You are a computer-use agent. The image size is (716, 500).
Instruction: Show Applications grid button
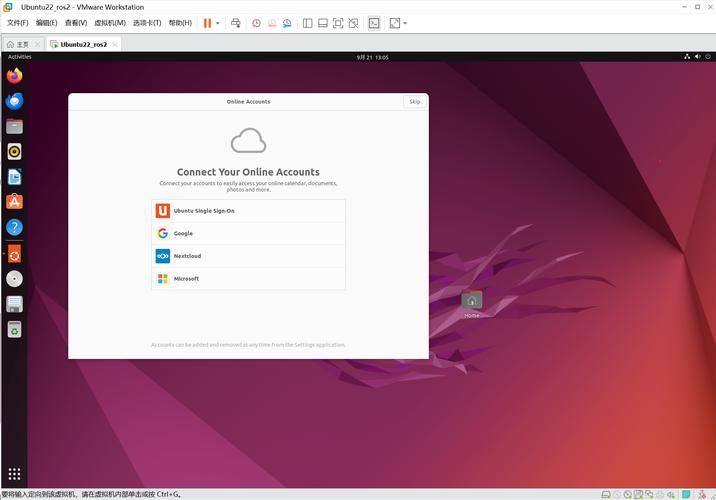point(15,474)
